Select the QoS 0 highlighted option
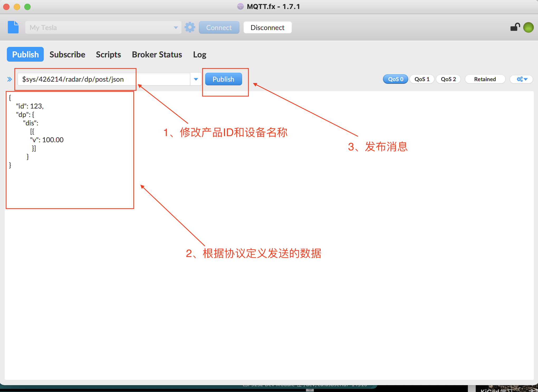The image size is (538, 392). click(x=395, y=79)
